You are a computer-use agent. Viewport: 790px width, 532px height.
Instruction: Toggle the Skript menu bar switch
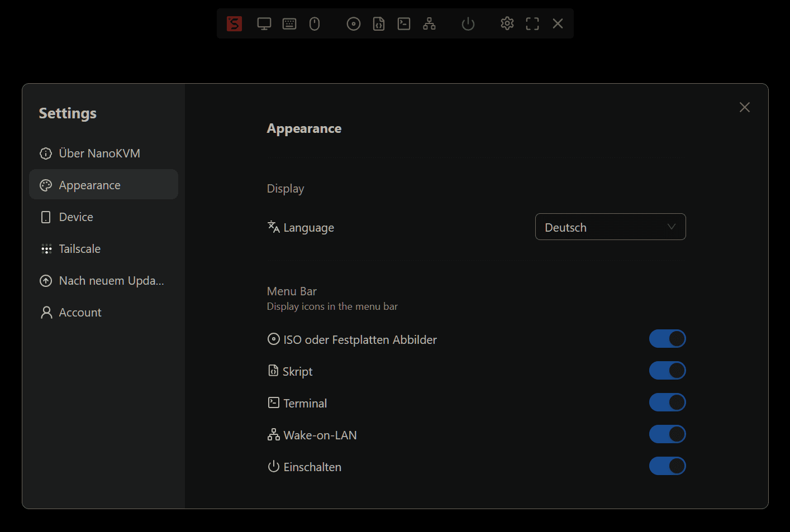[667, 371]
